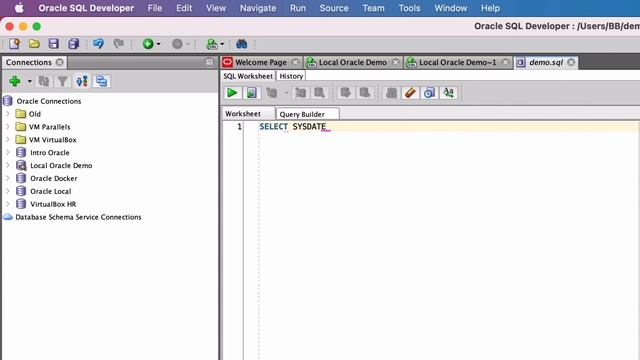Click the green plus New Connection icon

[x=15, y=81]
